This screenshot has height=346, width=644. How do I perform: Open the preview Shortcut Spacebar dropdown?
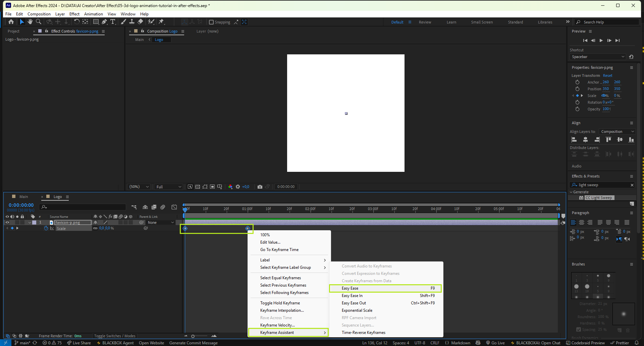598,57
